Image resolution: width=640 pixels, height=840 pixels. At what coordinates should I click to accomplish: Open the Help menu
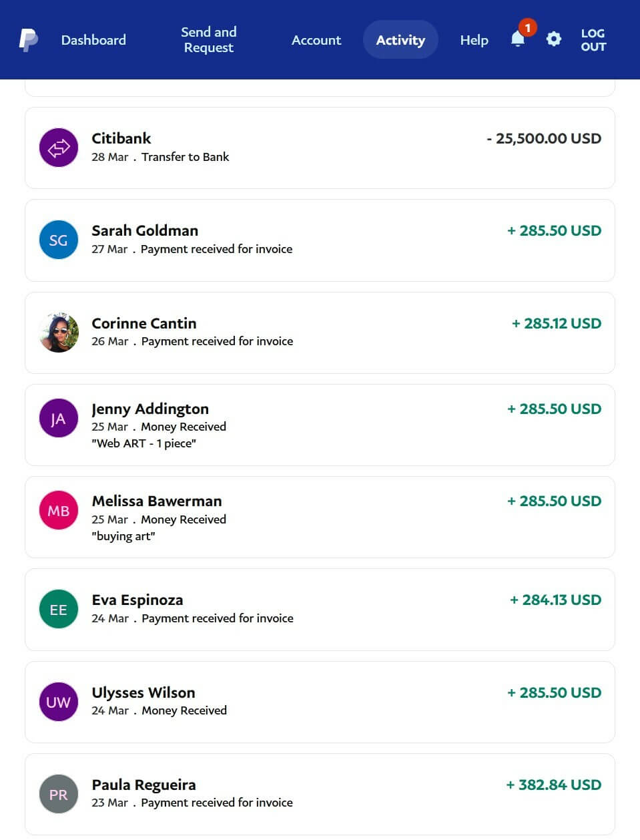click(474, 40)
